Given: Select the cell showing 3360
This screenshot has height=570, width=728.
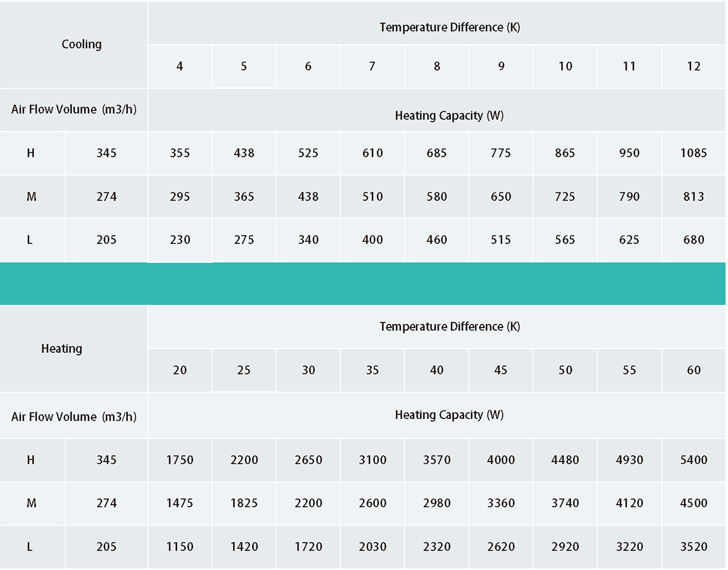Looking at the screenshot, I should pos(501,503).
